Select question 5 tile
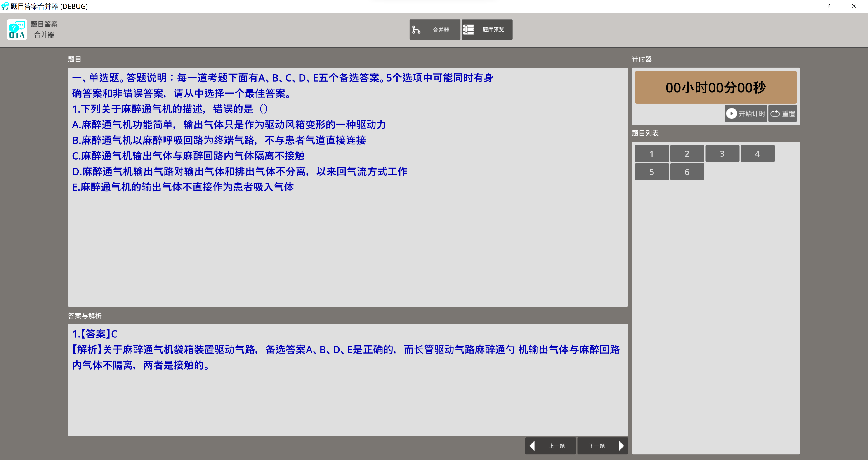Viewport: 868px width, 460px height. click(x=652, y=172)
